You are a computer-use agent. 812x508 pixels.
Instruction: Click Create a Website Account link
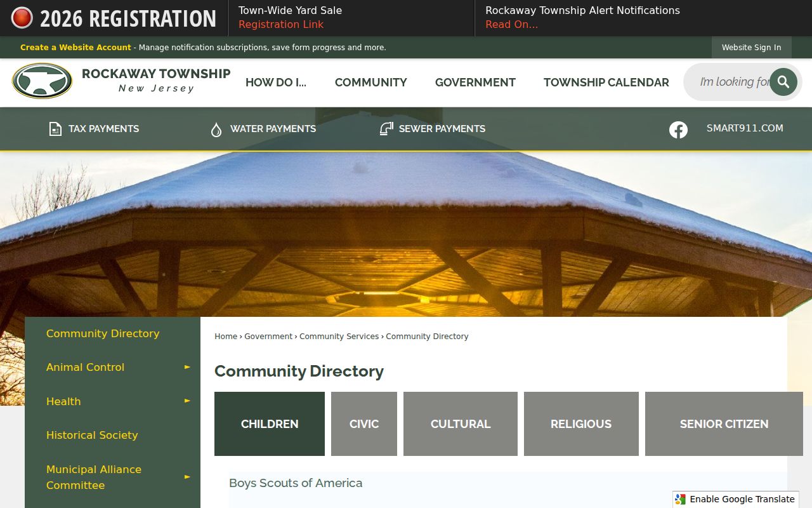click(x=75, y=48)
